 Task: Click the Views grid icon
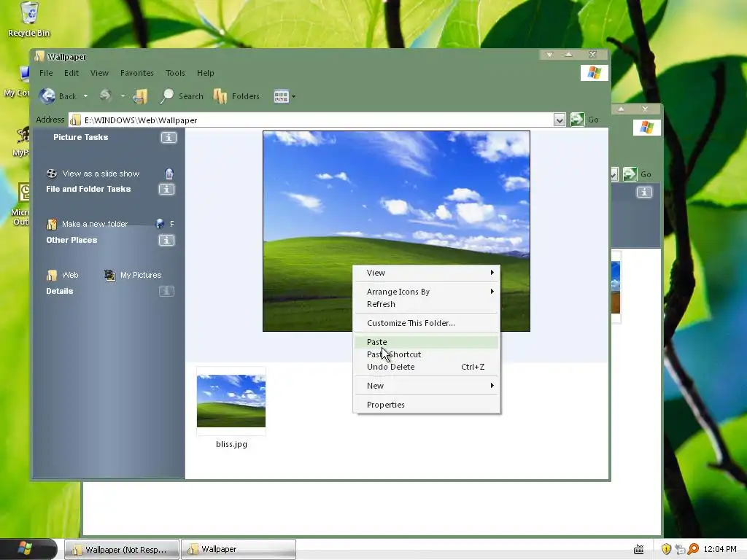pyautogui.click(x=281, y=97)
